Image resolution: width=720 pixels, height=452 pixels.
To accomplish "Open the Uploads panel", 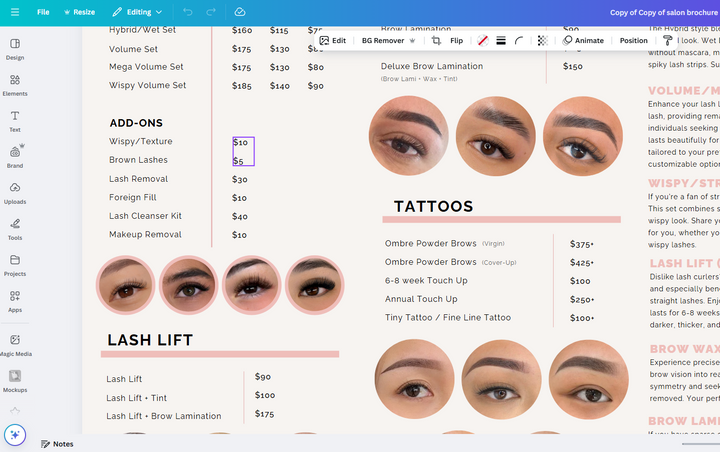I will coord(15,193).
